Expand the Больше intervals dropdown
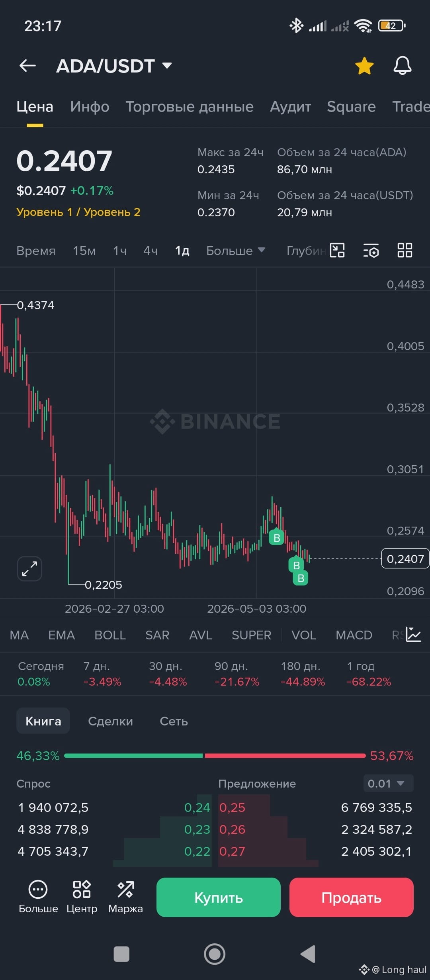Image resolution: width=430 pixels, height=980 pixels. [236, 251]
